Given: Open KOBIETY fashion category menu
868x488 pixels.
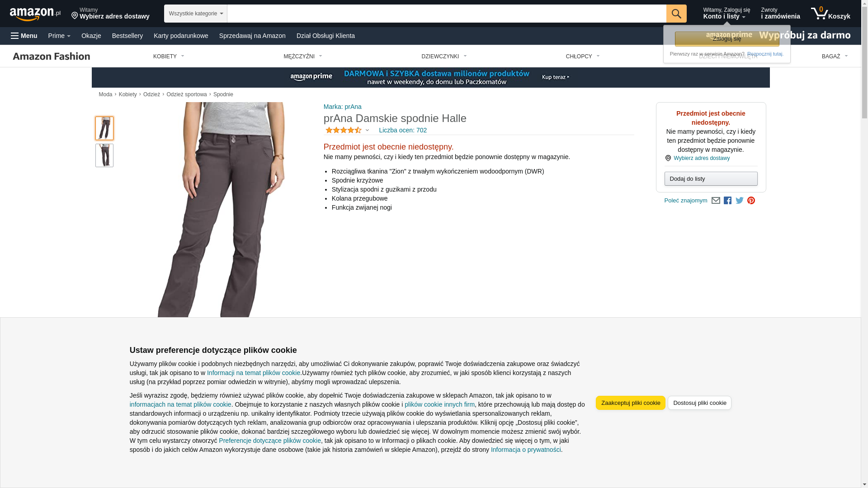Looking at the screenshot, I should click(169, 56).
